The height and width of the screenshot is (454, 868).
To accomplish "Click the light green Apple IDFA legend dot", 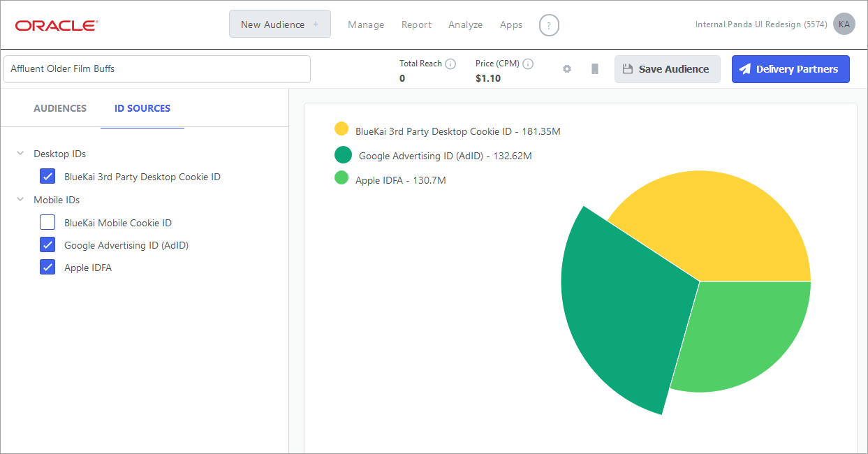I will tap(341, 177).
